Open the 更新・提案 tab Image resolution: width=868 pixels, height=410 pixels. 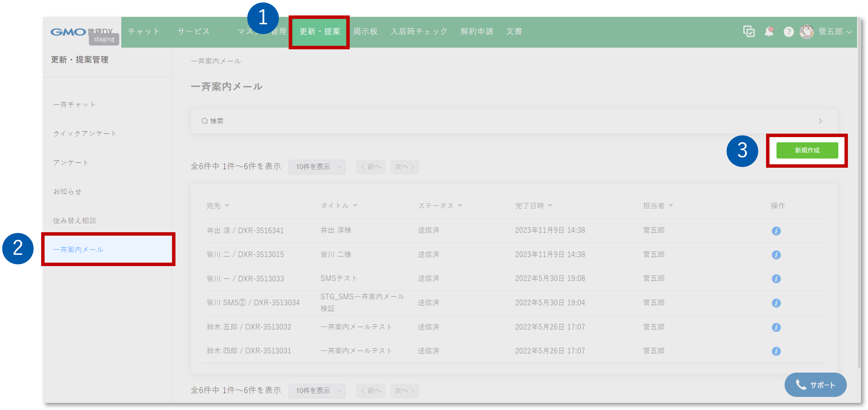tap(320, 32)
